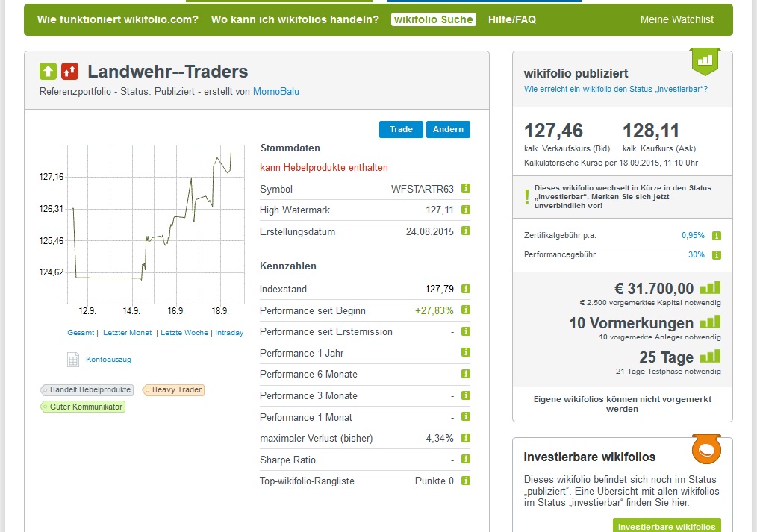Click Zertifikatgebühr value 0,95%
757x532 pixels.
[693, 235]
